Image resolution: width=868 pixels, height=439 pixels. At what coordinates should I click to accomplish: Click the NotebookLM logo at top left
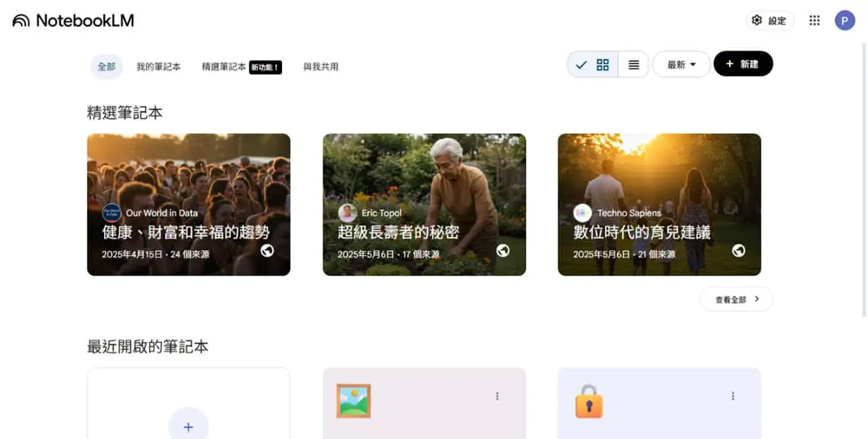[x=73, y=20]
